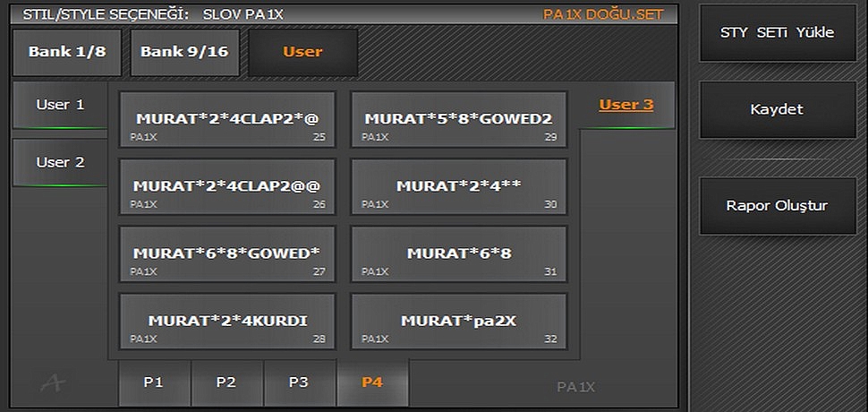Choose style MURAT*2*4** number 30
Viewport: 868px width, 412px height.
458,187
